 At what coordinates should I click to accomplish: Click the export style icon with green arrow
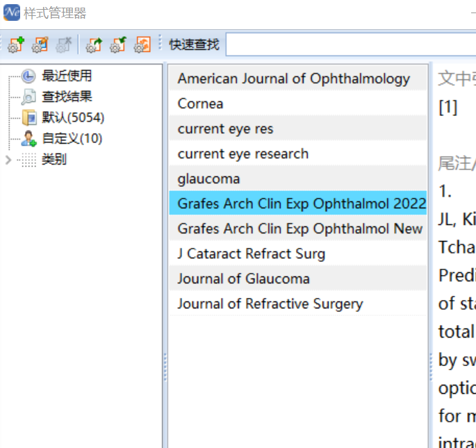point(94,44)
